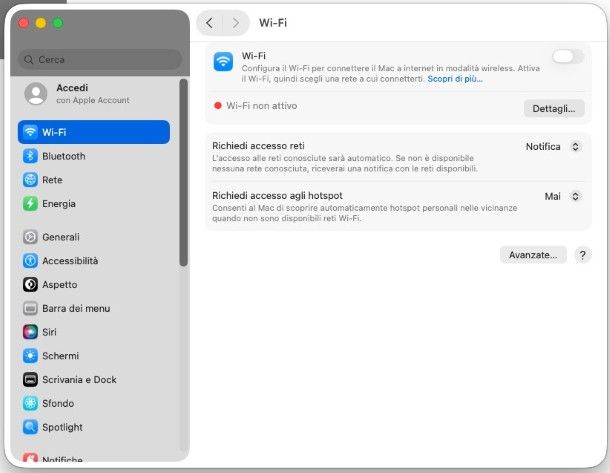Click the Accessibilità icon
This screenshot has height=473, width=610.
click(30, 261)
